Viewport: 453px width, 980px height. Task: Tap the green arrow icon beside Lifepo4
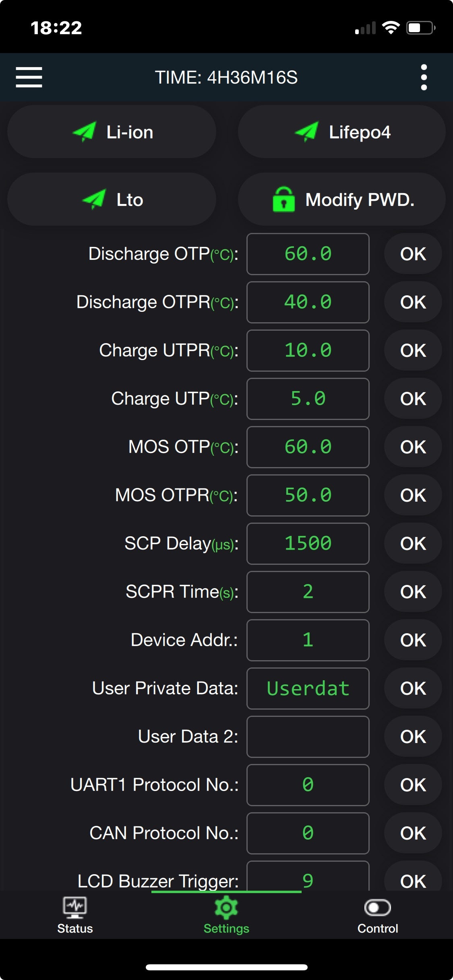click(x=307, y=132)
